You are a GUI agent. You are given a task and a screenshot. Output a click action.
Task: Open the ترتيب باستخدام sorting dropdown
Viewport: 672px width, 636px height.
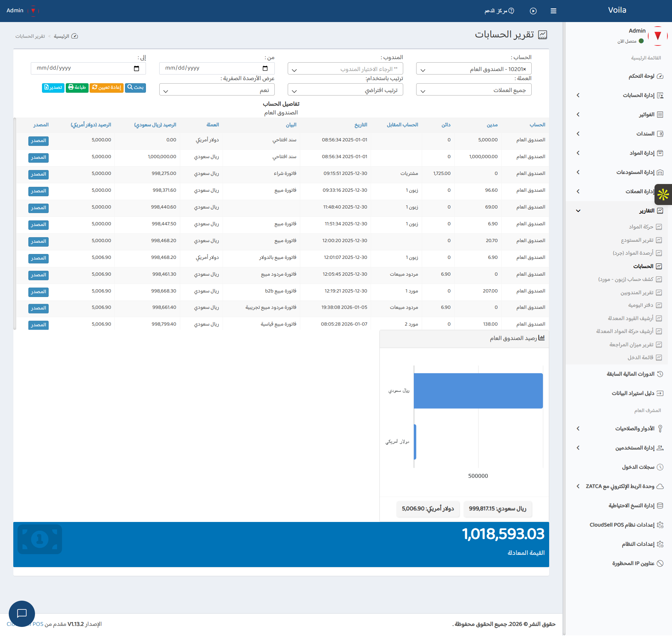[345, 90]
